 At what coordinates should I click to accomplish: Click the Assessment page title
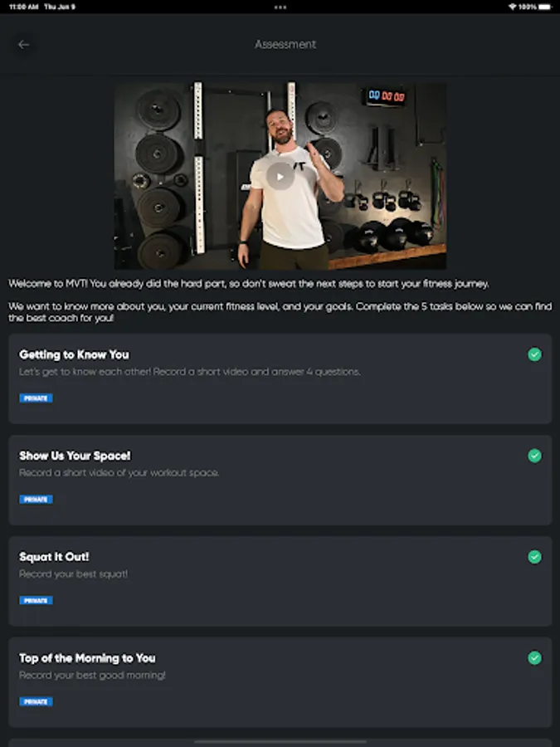[x=285, y=44]
